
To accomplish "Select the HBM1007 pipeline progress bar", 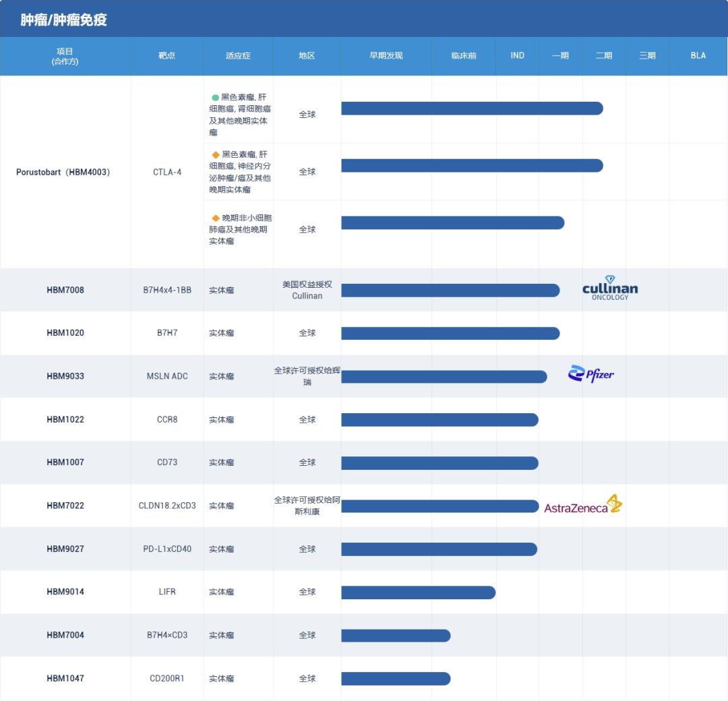I will click(439, 463).
